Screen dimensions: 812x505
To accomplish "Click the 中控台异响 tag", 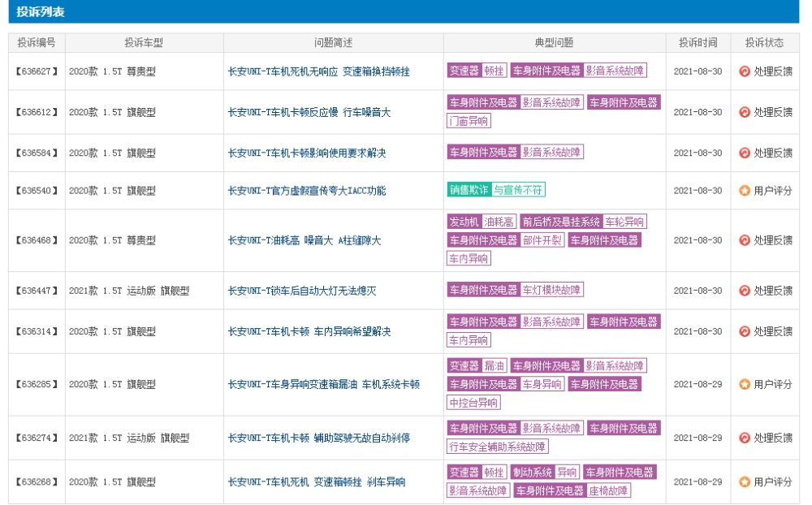I will coord(473,403).
